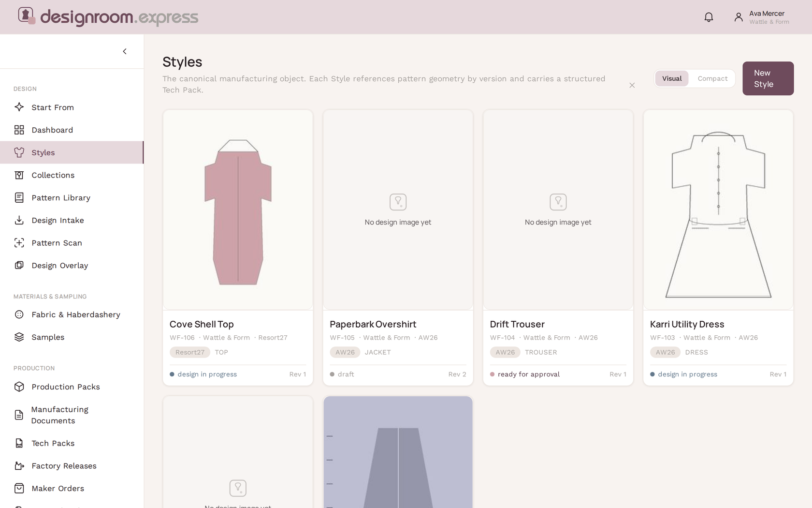Click the Maker Orders bag icon
Image resolution: width=812 pixels, height=508 pixels.
[19, 488]
